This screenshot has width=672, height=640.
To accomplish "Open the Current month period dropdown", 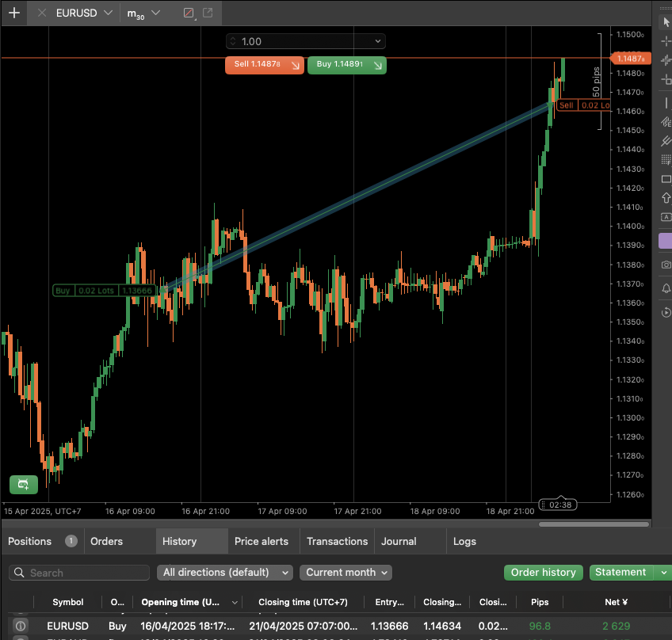I will [x=346, y=573].
